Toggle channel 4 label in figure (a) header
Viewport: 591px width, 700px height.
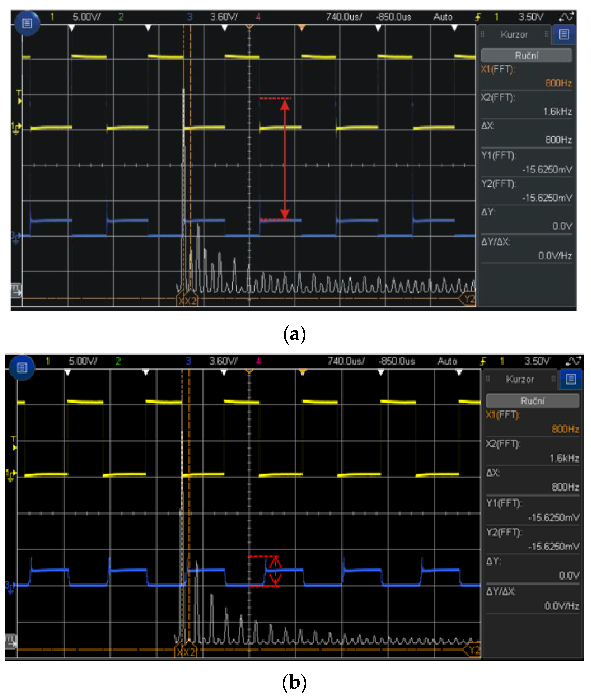[x=258, y=17]
